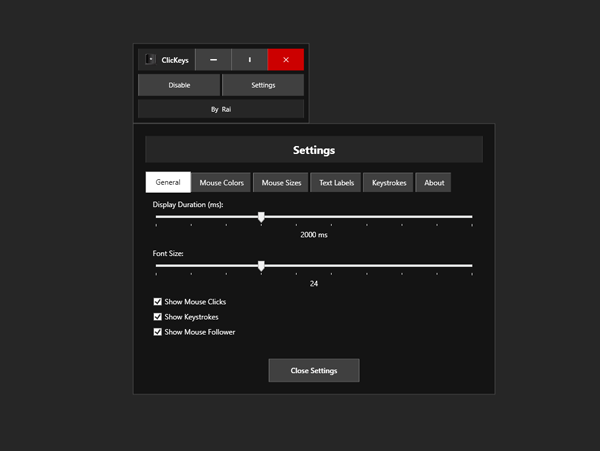Open the Mouse Colors tab
This screenshot has width=600, height=451.
click(x=221, y=182)
